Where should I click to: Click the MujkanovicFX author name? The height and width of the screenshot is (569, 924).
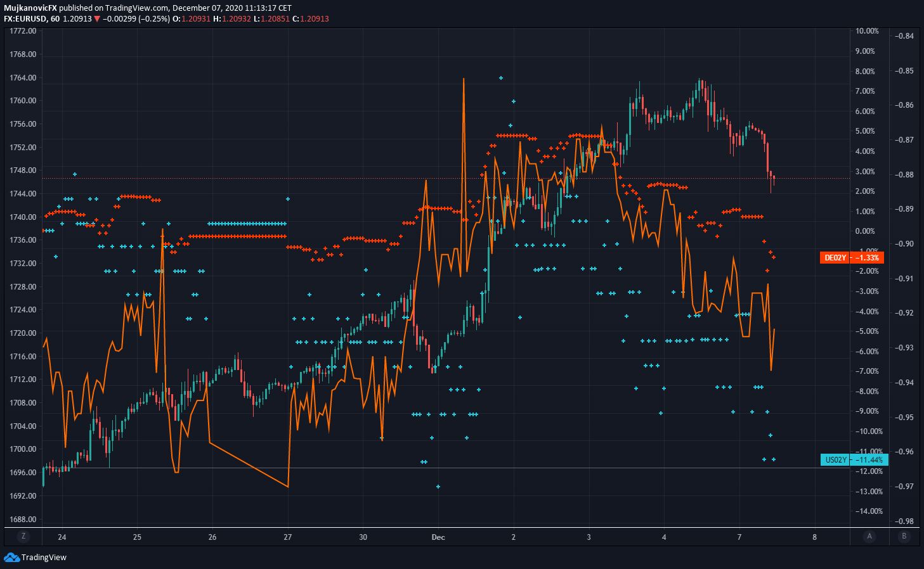coord(30,8)
